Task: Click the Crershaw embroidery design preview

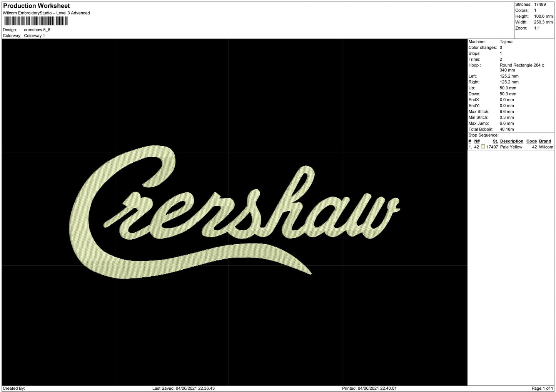Action: coord(235,214)
